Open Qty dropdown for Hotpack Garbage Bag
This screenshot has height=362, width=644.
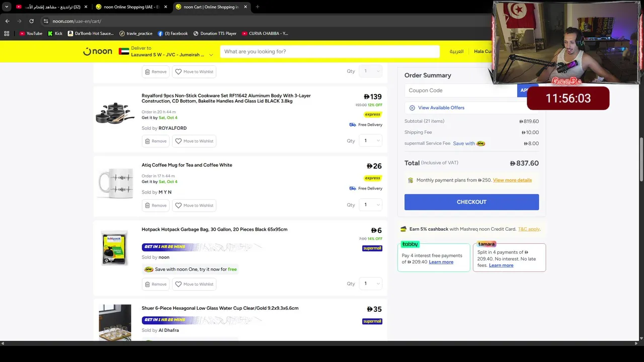click(x=371, y=284)
